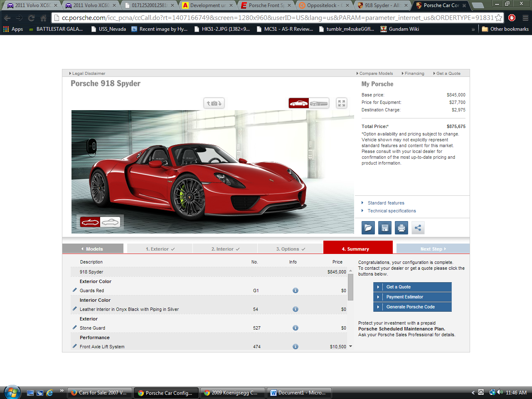The width and height of the screenshot is (532, 399).
Task: Open Gundam Wiki bookmark
Action: point(399,29)
